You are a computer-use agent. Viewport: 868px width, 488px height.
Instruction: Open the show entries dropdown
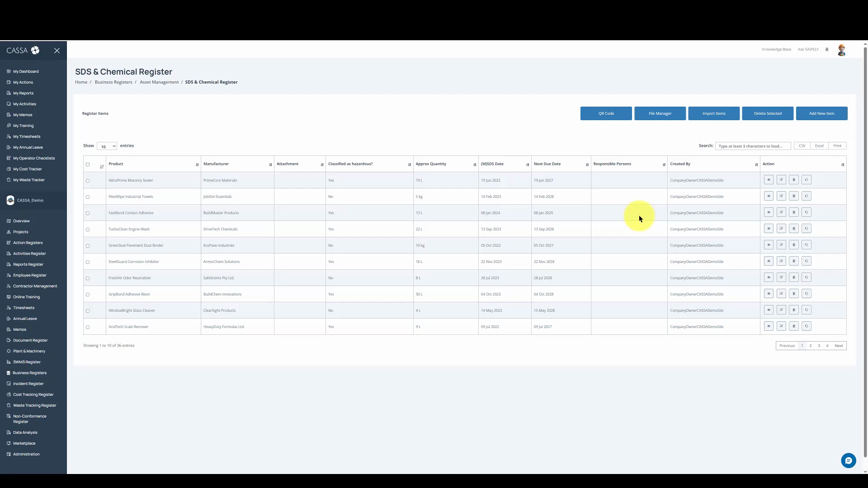(107, 146)
